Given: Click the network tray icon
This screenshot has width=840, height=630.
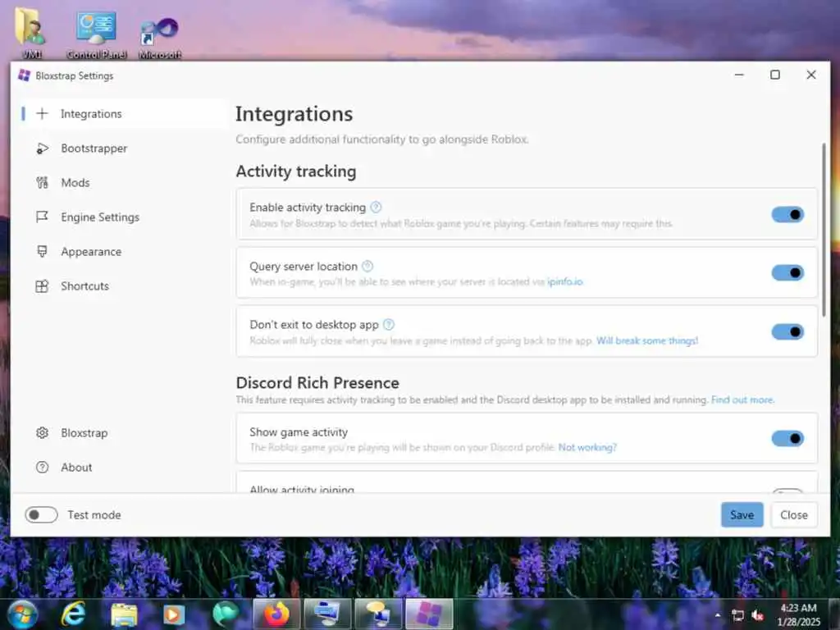Looking at the screenshot, I should tap(737, 615).
